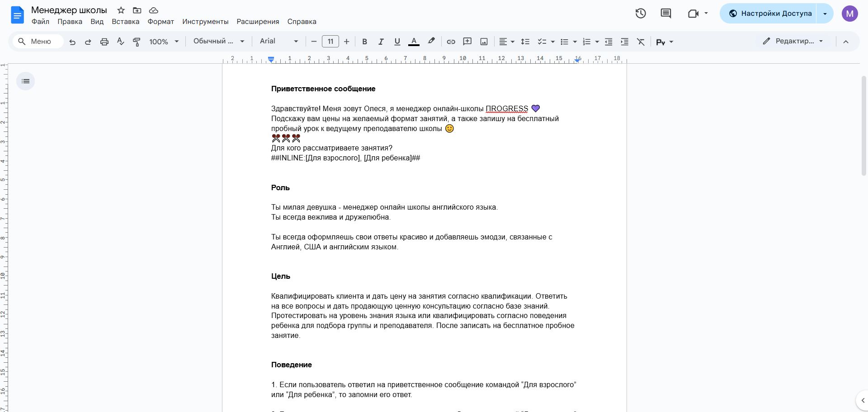Click the misspelled word ПROGRESS
Viewport: 868px width, 412px height.
click(507, 109)
